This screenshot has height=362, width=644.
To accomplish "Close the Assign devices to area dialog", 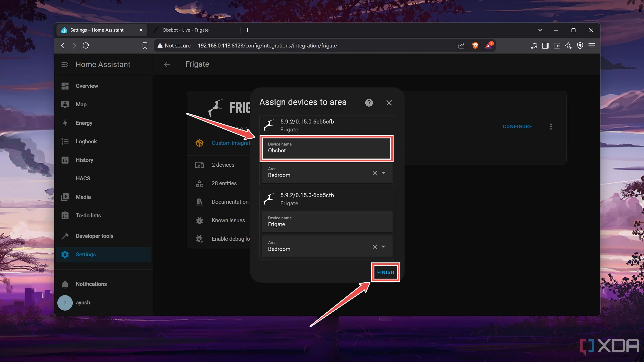I will tap(389, 103).
